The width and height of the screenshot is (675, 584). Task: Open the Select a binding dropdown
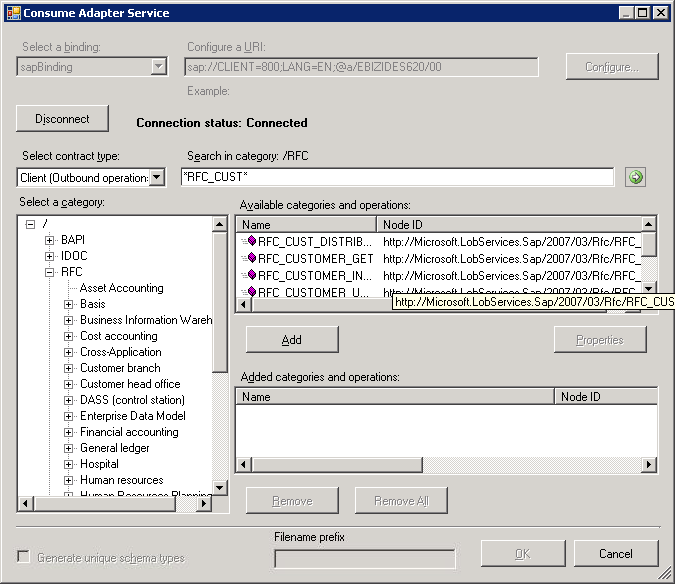[158, 66]
